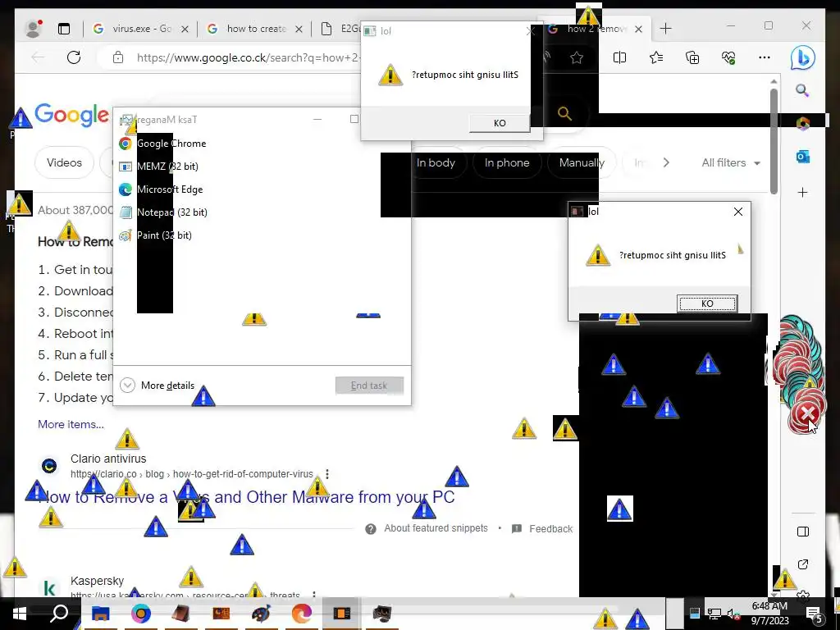The image size is (840, 630).
Task: Open File Explorer from the taskbar
Action: pyautogui.click(x=100, y=614)
